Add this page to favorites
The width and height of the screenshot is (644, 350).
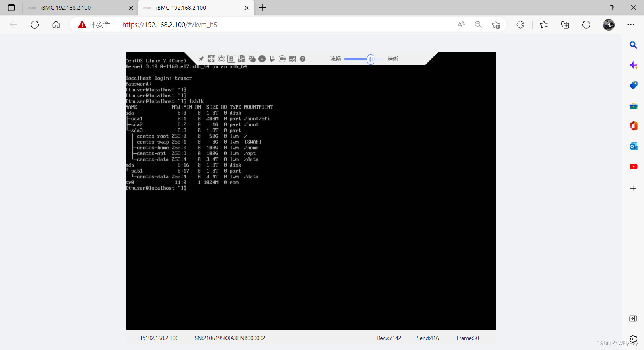pos(496,25)
